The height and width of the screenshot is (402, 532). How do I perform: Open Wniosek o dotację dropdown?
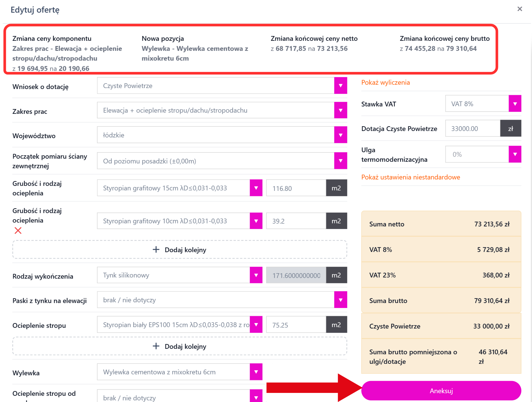pos(340,86)
